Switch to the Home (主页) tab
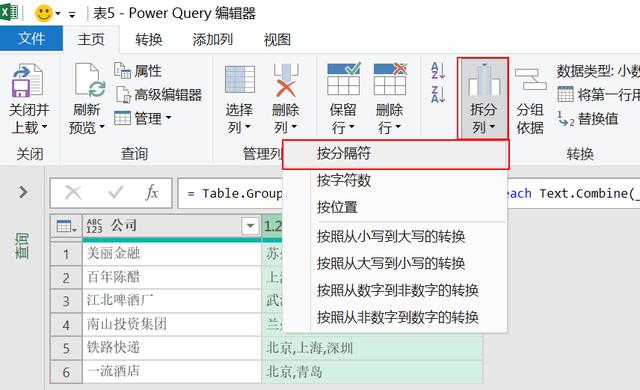The image size is (640, 390). click(91, 39)
